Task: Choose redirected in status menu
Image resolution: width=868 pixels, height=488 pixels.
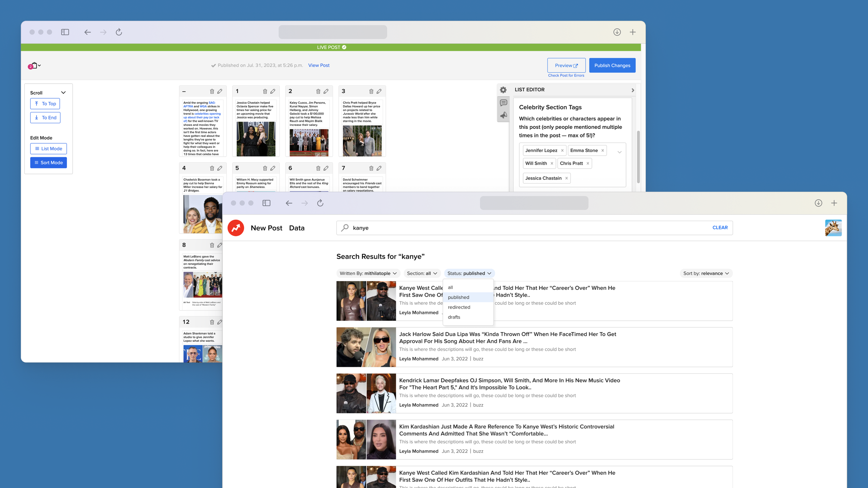Action: pyautogui.click(x=459, y=307)
